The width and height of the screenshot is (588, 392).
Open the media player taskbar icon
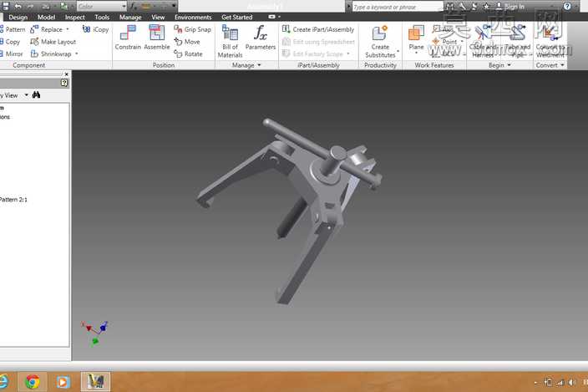(63, 382)
